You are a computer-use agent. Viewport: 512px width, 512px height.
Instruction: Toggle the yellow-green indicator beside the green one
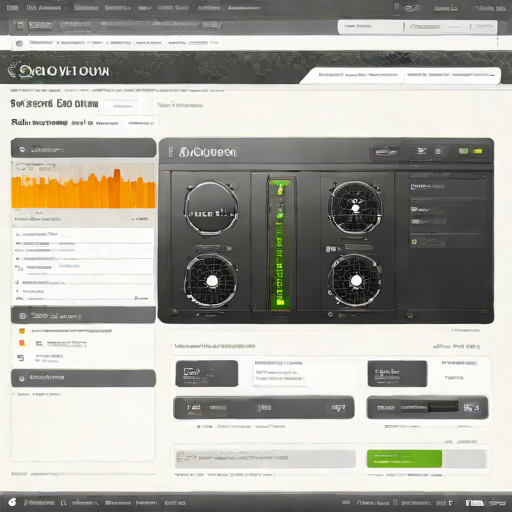(x=478, y=151)
